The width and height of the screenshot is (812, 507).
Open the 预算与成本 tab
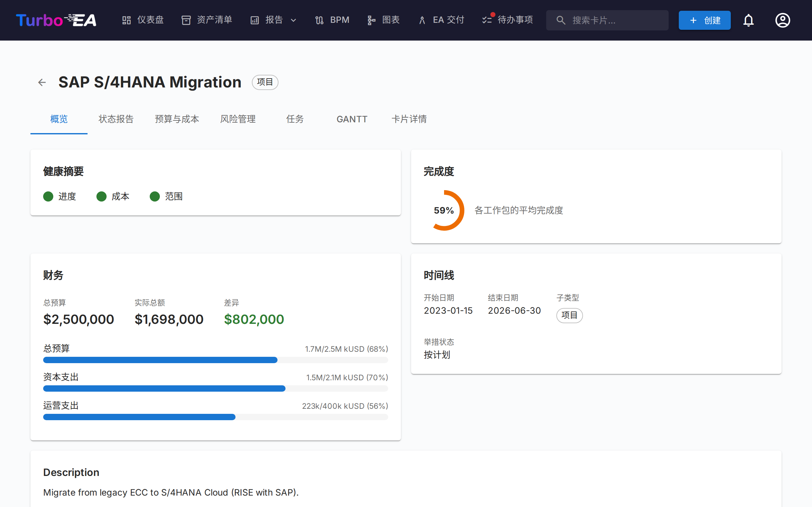click(x=177, y=119)
